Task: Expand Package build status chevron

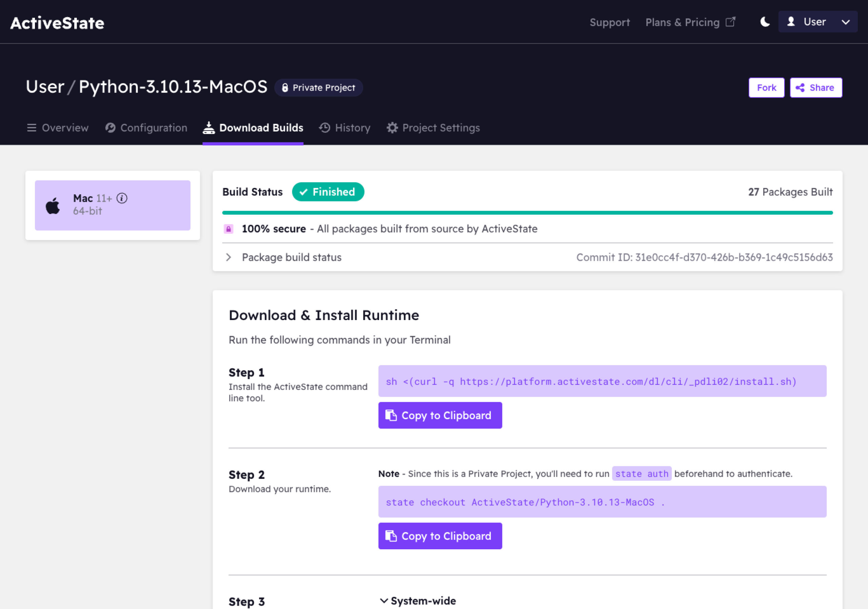Action: click(228, 257)
